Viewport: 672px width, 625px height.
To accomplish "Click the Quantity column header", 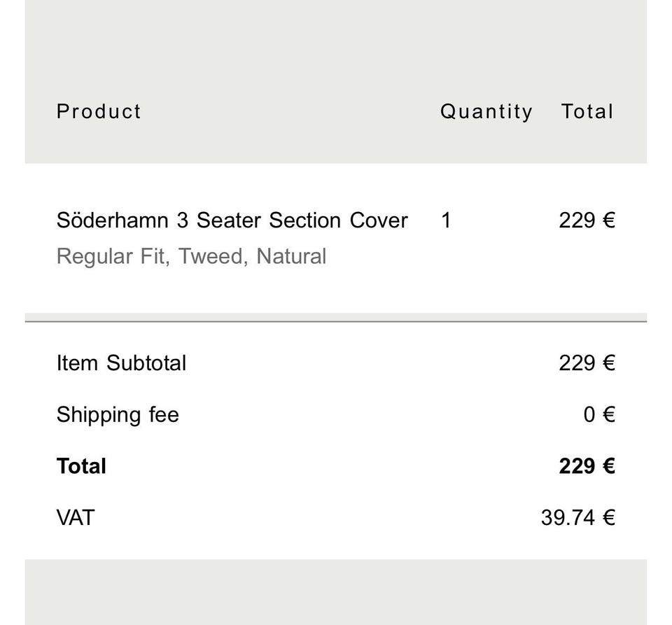I will [x=486, y=112].
